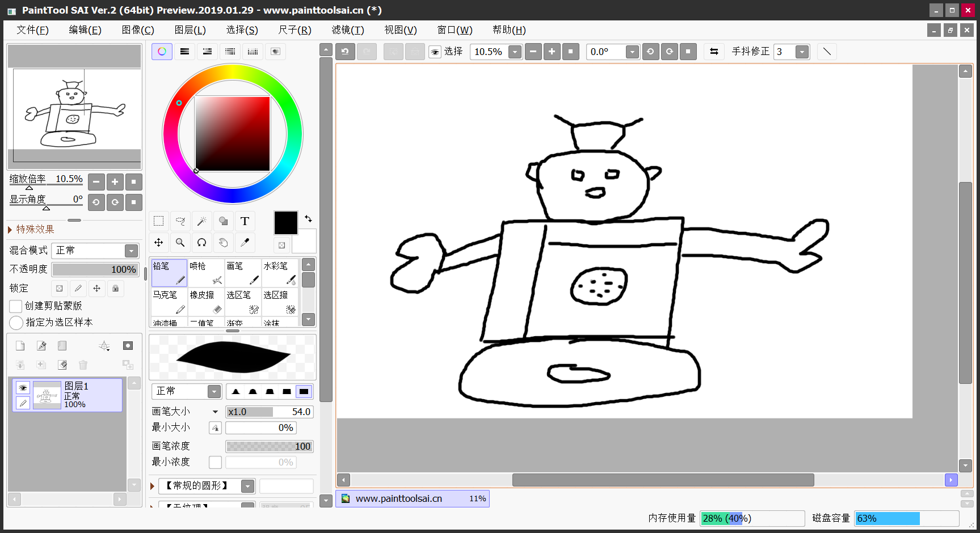
Task: Select the zoom magnifier tool
Action: coord(180,242)
